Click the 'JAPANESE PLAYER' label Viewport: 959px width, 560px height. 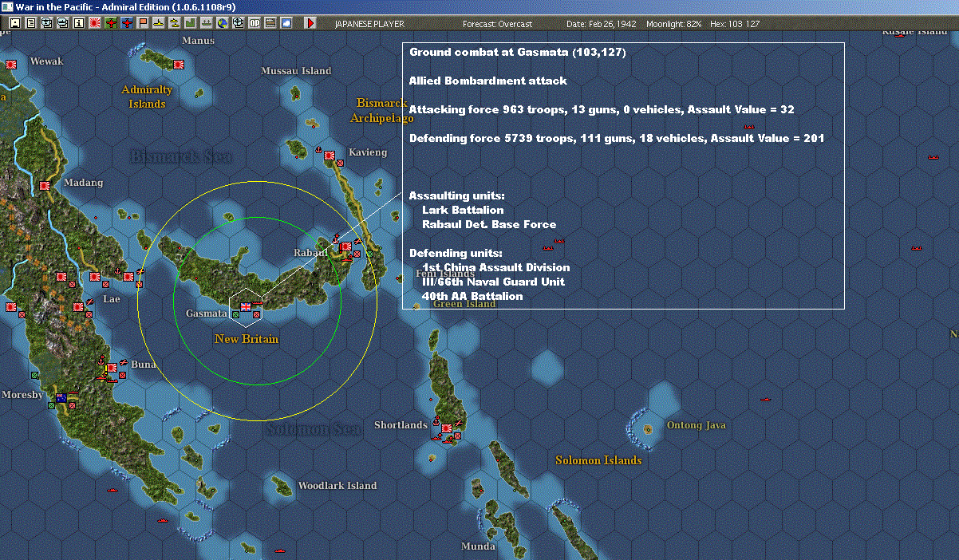368,24
